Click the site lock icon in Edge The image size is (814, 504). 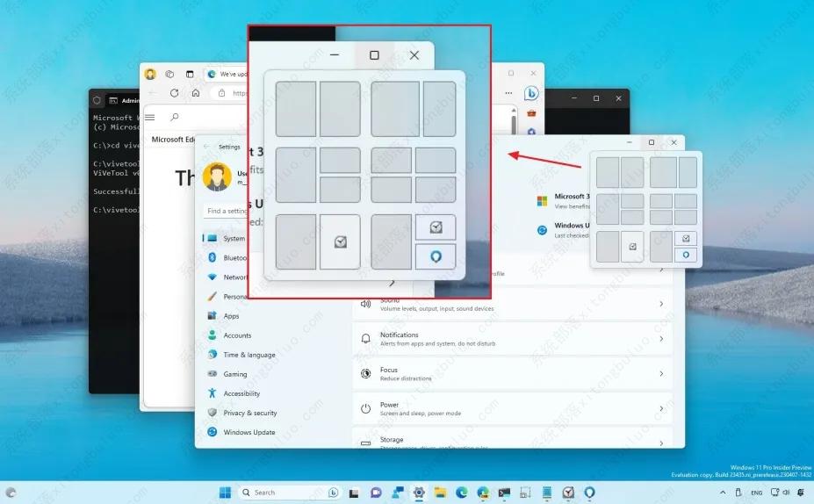pyautogui.click(x=221, y=93)
